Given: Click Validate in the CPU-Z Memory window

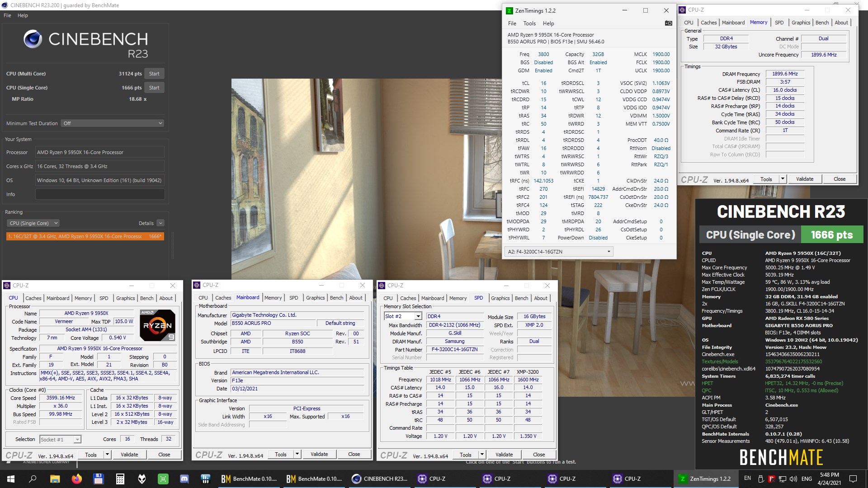Looking at the screenshot, I should (804, 179).
